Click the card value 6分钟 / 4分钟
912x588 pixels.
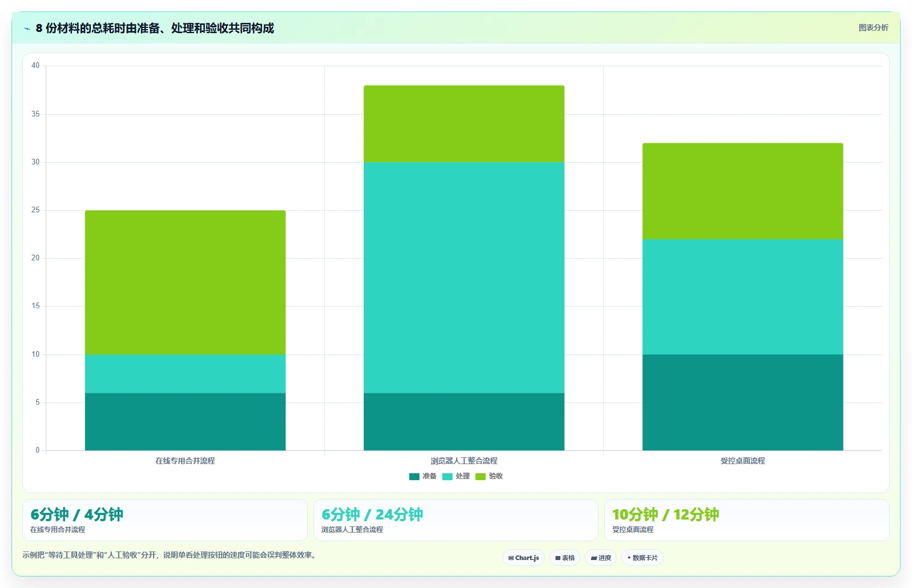pos(77,514)
